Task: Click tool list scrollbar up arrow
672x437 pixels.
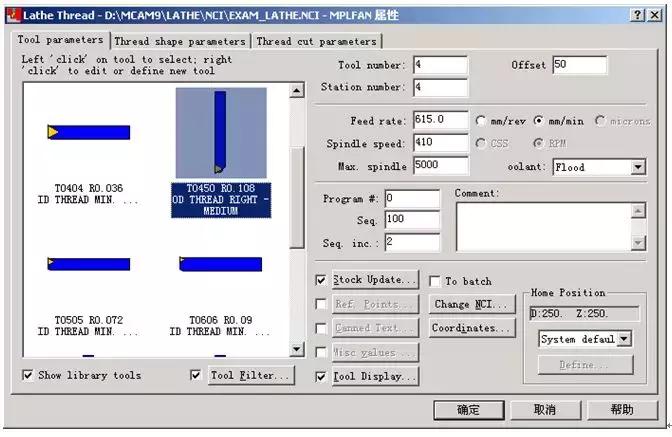Action: click(297, 90)
